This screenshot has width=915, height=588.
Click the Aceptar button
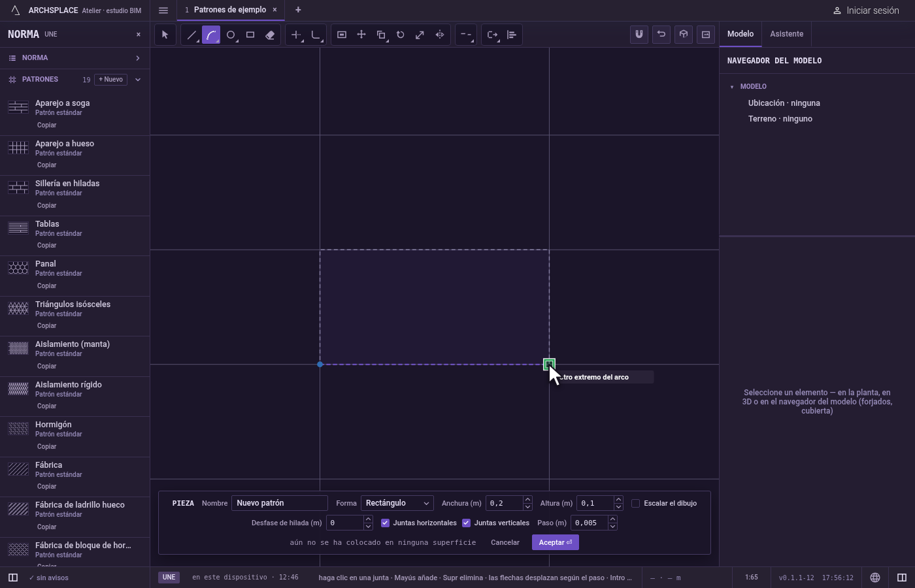click(556, 542)
